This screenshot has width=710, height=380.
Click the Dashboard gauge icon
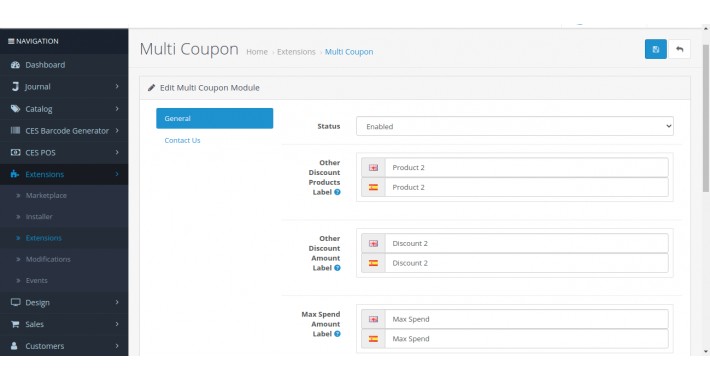click(x=15, y=65)
